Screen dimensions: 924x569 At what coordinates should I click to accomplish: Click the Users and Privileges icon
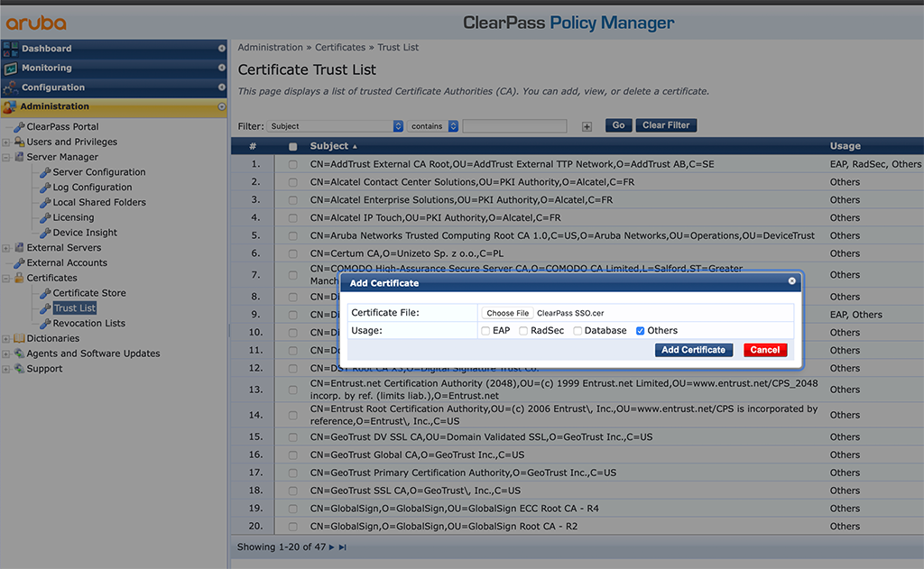point(19,142)
